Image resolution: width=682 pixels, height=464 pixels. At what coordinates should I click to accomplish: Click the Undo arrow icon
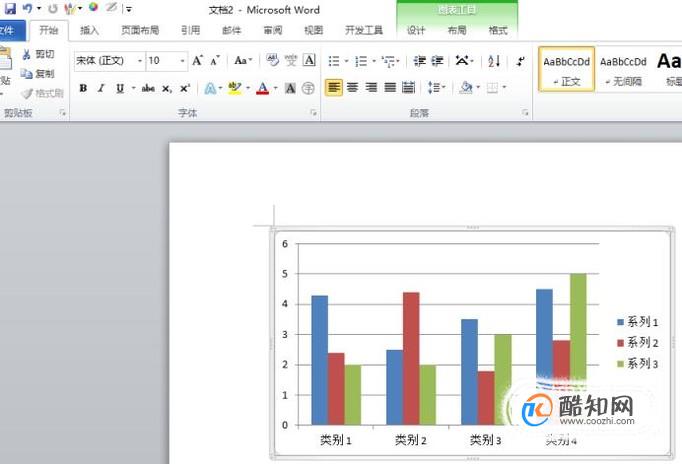pos(27,8)
